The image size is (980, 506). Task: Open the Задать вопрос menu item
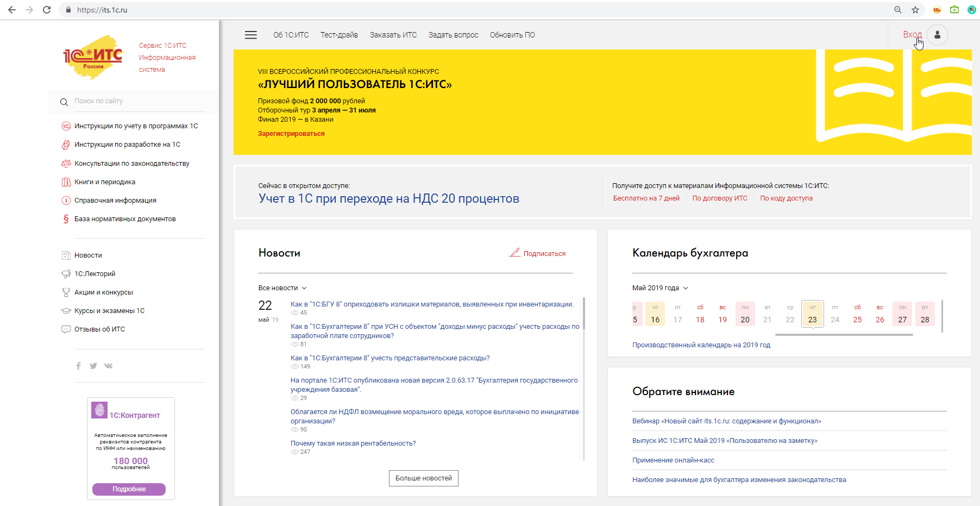(x=454, y=35)
